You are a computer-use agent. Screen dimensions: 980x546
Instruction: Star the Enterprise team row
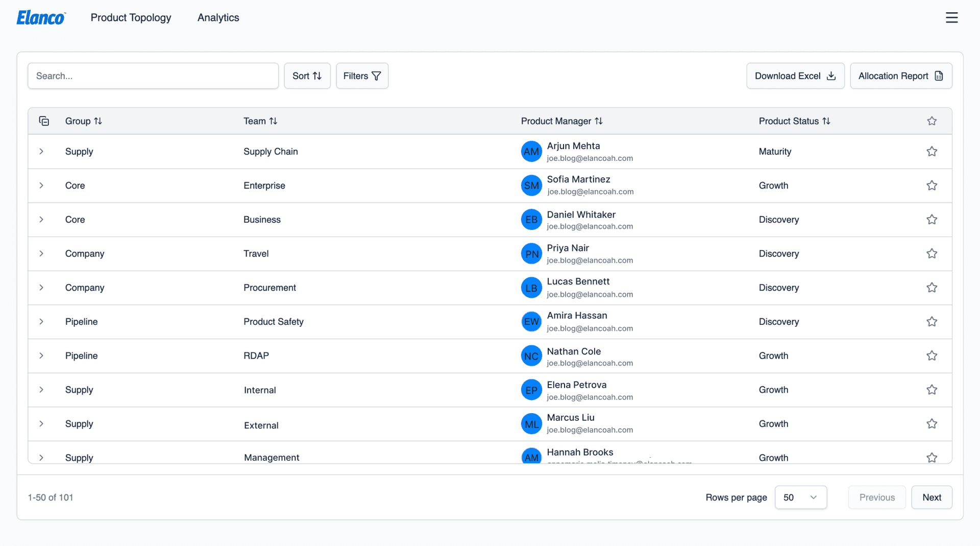[932, 185]
